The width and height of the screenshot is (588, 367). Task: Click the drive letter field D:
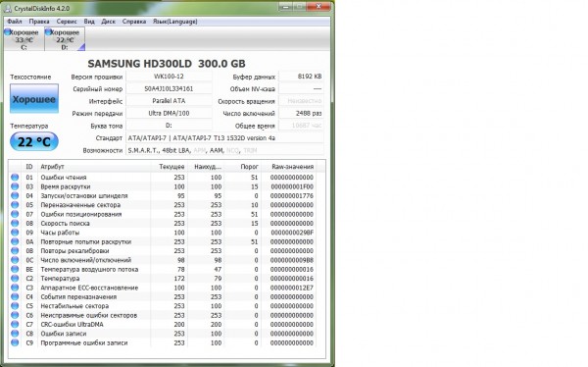pyautogui.click(x=169, y=126)
